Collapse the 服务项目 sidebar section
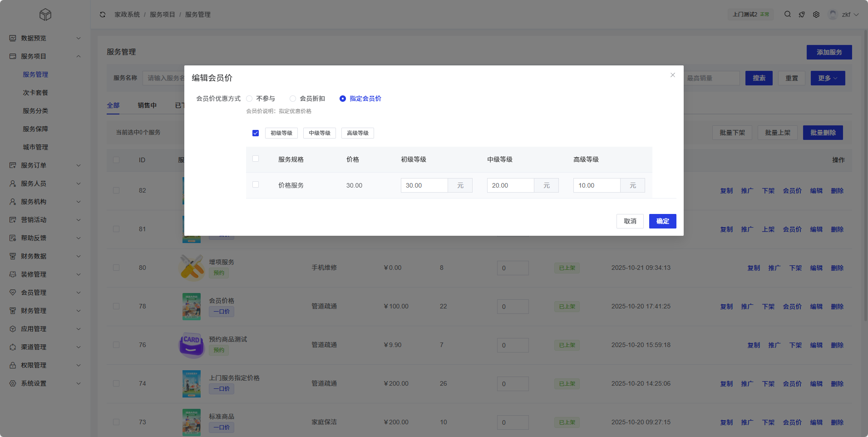868x437 pixels. pyautogui.click(x=45, y=56)
